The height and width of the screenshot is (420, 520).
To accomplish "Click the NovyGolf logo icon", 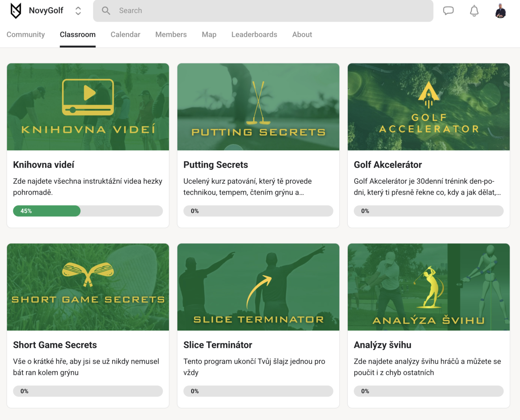I will coord(16,10).
